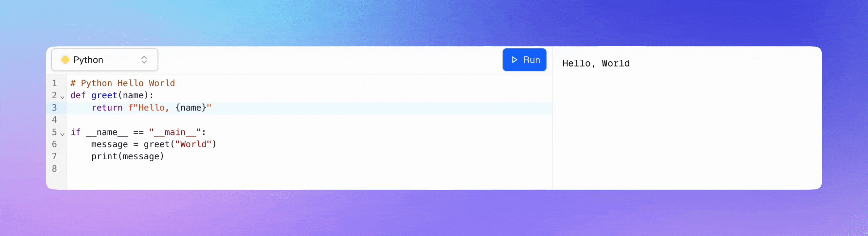The height and width of the screenshot is (236, 868).
Task: Click 'greet' in the function definition line
Action: 104,96
